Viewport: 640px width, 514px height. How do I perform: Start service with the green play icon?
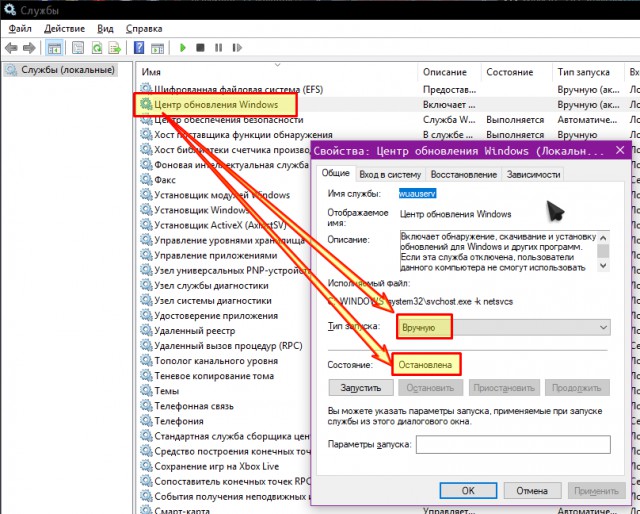click(x=183, y=48)
